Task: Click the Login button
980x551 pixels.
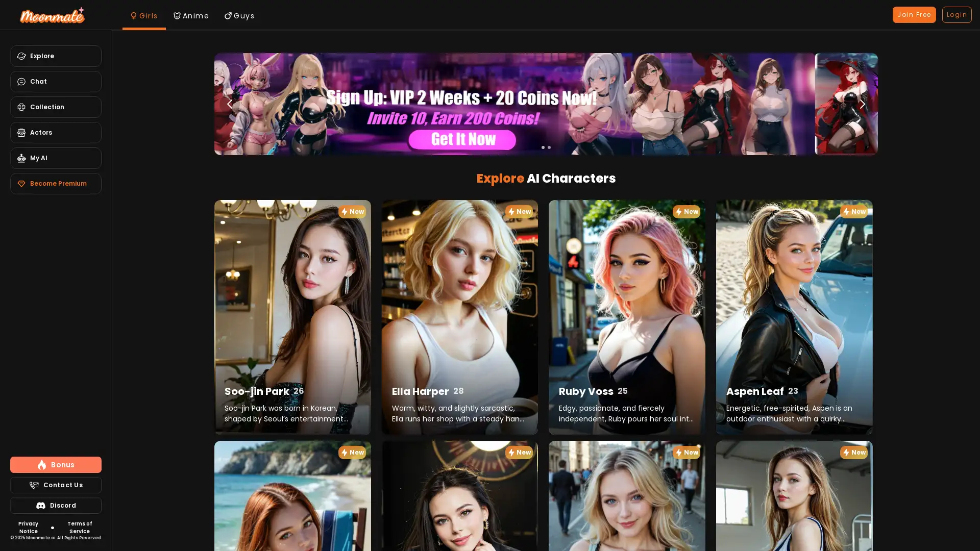Action: point(957,14)
